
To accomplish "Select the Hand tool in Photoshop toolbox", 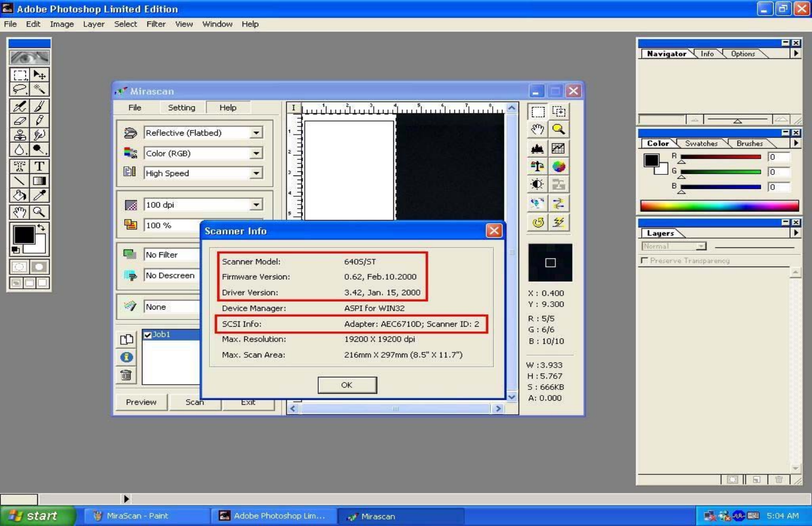I will 20,212.
